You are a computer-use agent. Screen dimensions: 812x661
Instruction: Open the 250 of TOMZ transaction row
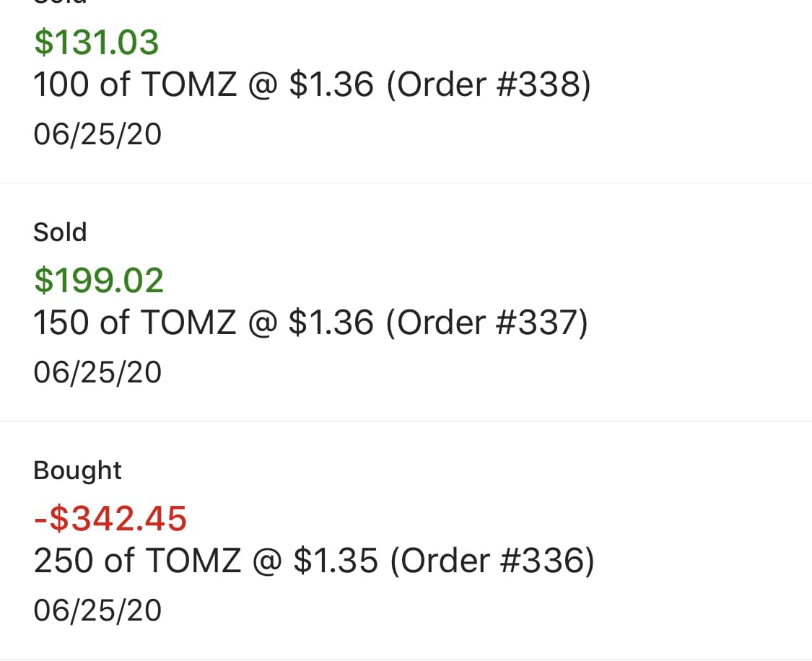tap(314, 561)
